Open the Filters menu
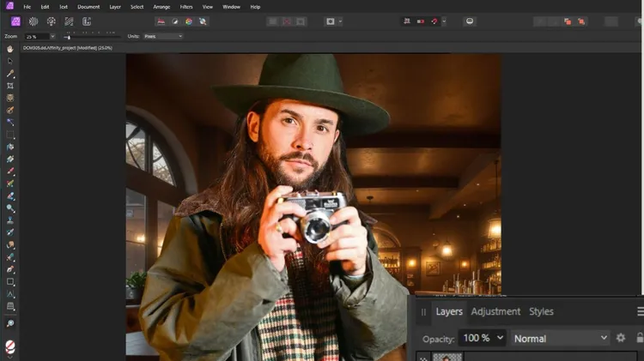The image size is (644, 361). pos(186,7)
